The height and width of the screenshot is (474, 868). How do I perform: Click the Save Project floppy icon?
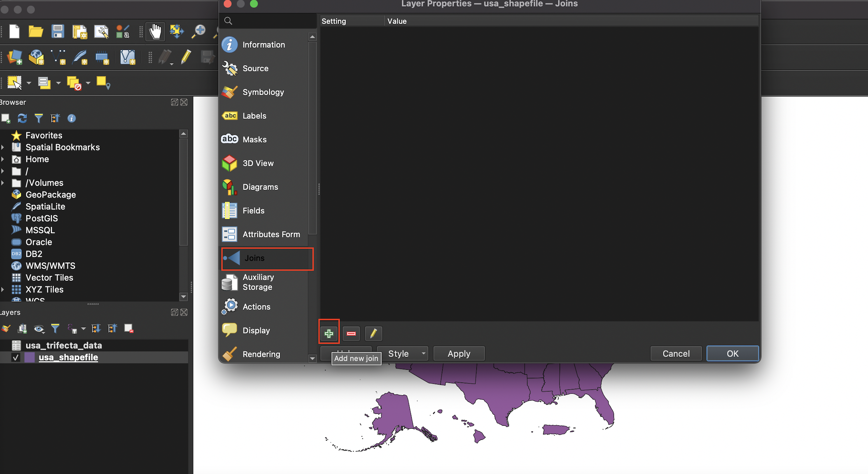click(x=58, y=32)
